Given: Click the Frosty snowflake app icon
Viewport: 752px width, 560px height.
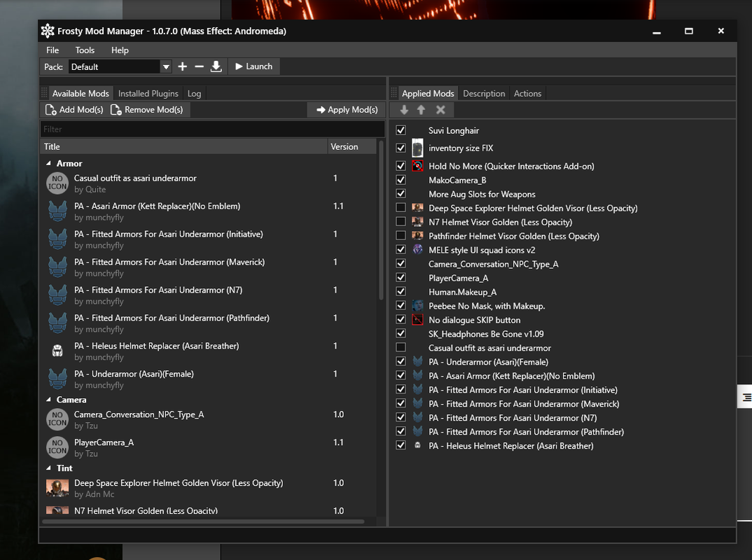Looking at the screenshot, I should (48, 31).
